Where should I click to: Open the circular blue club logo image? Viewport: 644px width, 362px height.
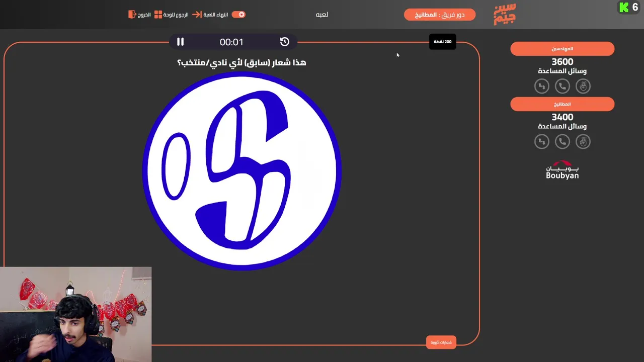tap(242, 171)
